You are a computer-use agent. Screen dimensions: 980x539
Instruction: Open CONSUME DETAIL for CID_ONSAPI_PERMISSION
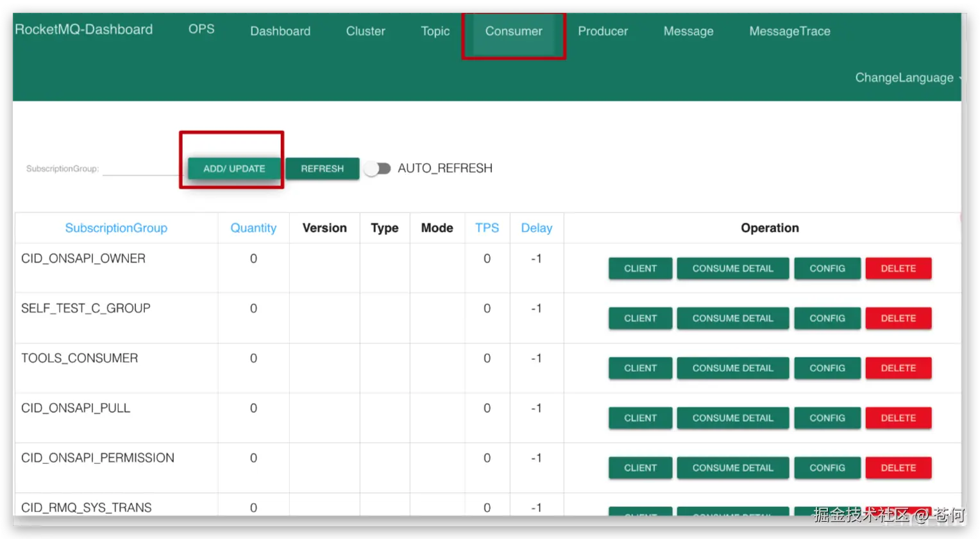pos(733,468)
